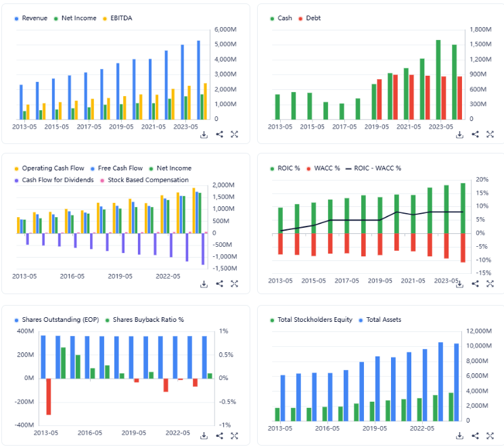The image size is (504, 447).
Task: Toggle Net Income in cash flow chart legend
Action: 170,168
